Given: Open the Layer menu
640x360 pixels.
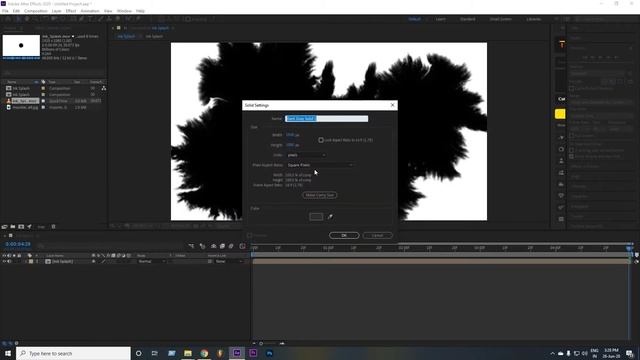Looking at the screenshot, I should [56, 11].
